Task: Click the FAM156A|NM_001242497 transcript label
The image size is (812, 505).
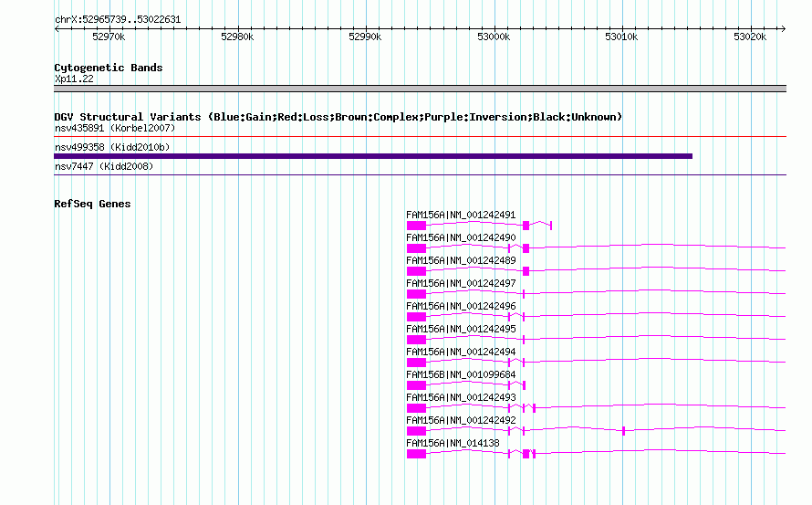Action: click(x=461, y=283)
